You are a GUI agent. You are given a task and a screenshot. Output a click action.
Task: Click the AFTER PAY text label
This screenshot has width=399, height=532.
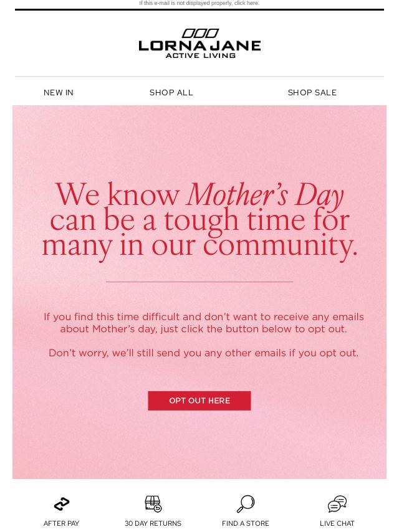[61, 523]
